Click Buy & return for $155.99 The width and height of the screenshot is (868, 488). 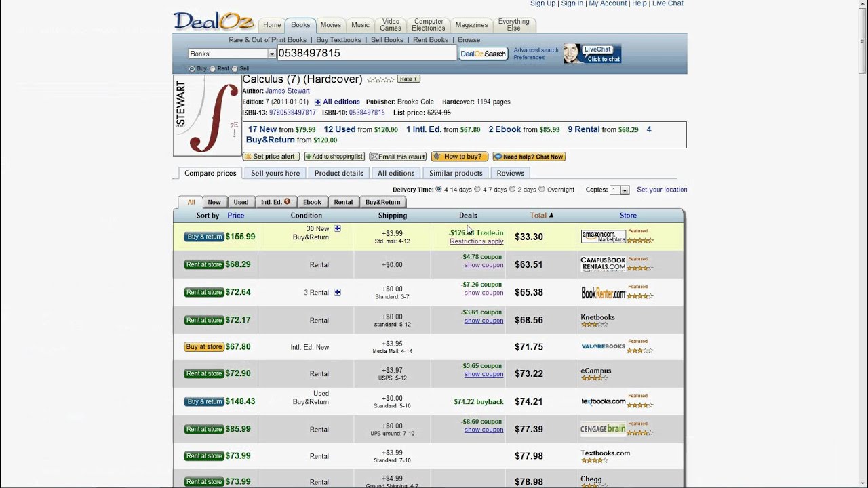tap(204, 237)
